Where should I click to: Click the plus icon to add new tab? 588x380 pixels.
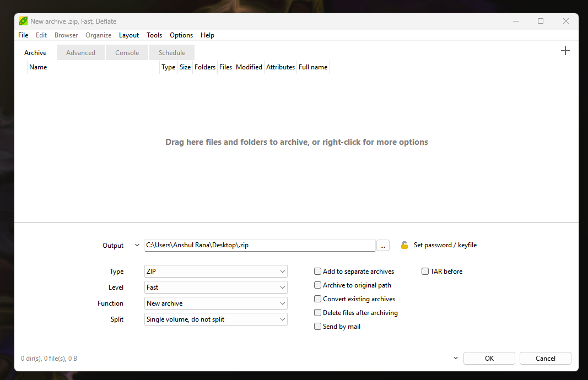tap(565, 50)
